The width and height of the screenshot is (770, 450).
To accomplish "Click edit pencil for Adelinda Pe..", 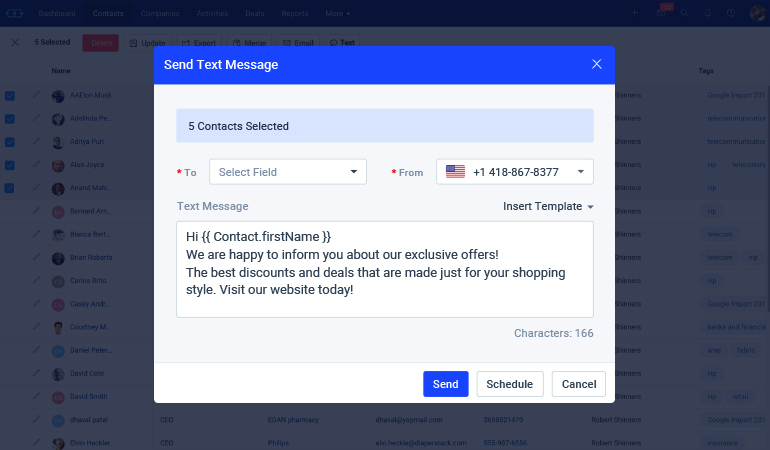I will click(36, 118).
